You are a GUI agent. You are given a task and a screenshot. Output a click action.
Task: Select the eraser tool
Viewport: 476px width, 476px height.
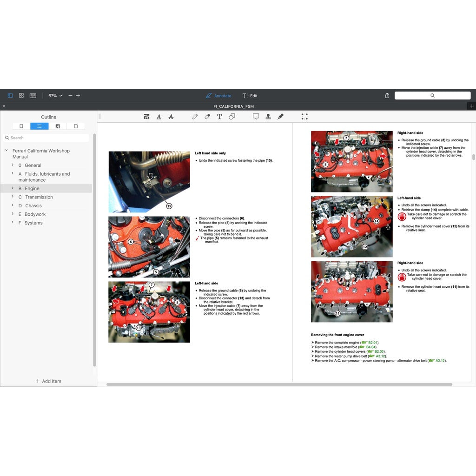207,117
